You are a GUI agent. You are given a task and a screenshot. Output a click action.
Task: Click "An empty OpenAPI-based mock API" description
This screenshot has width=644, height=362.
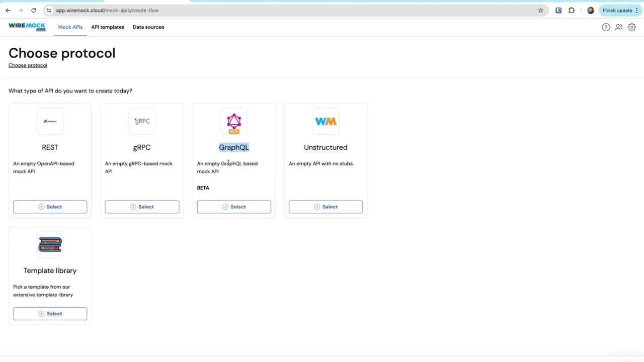44,167
